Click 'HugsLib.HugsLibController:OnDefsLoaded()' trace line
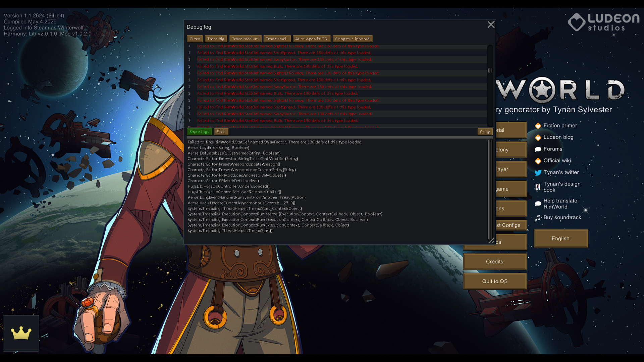The image size is (644, 362). click(x=228, y=186)
